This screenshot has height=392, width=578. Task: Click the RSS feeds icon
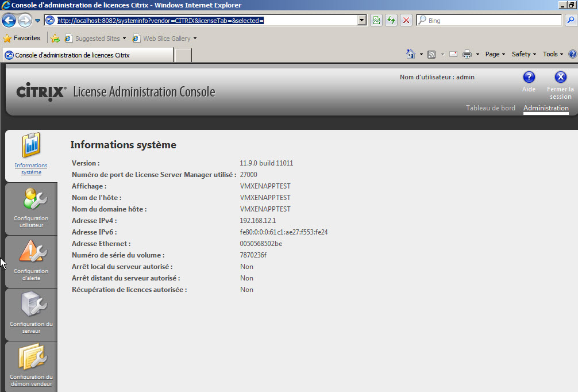point(431,55)
